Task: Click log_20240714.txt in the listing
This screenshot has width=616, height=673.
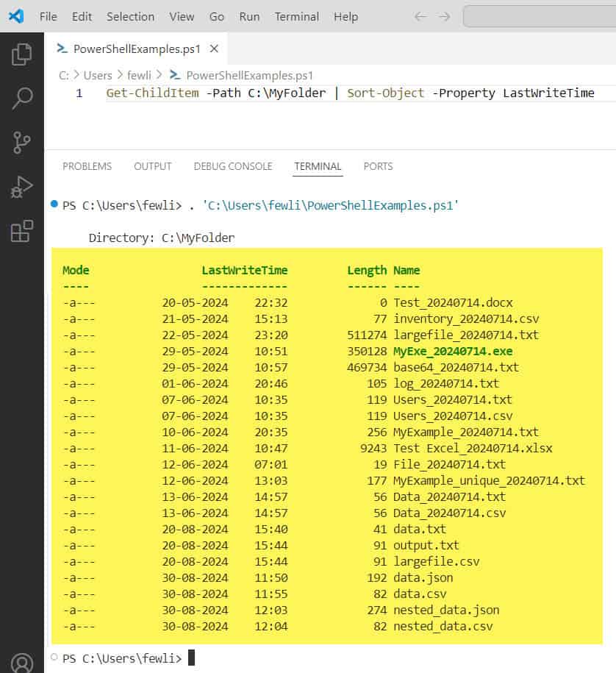Action: (446, 384)
